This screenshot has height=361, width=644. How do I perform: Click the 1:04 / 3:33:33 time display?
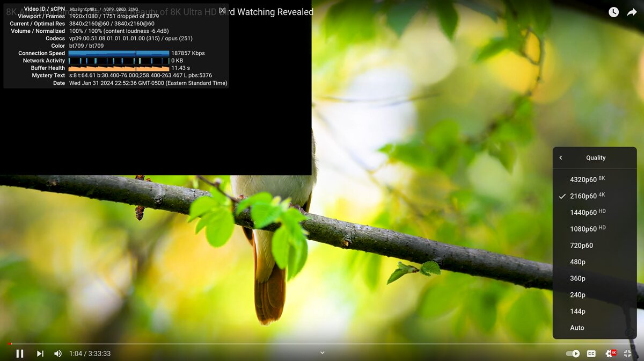click(x=90, y=353)
